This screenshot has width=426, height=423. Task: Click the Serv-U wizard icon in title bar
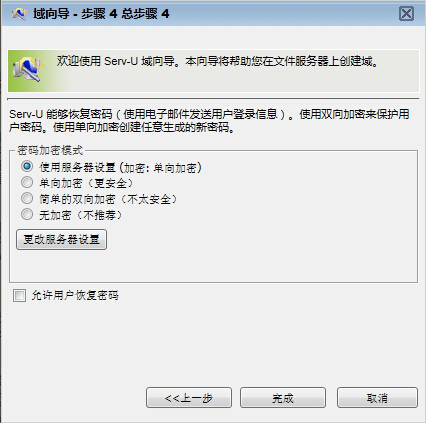[x=19, y=14]
